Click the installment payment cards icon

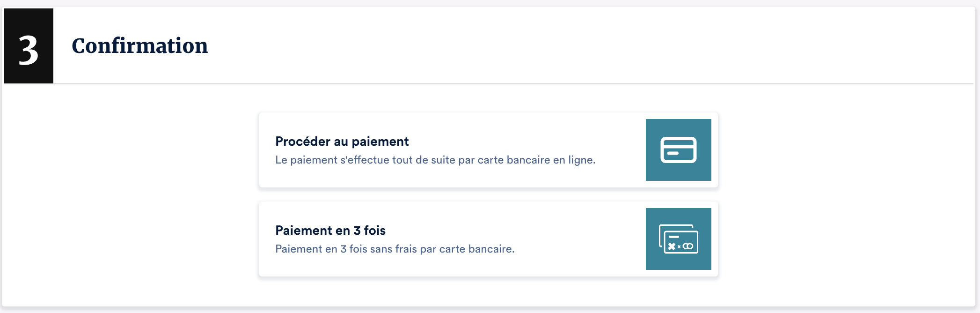pos(678,239)
